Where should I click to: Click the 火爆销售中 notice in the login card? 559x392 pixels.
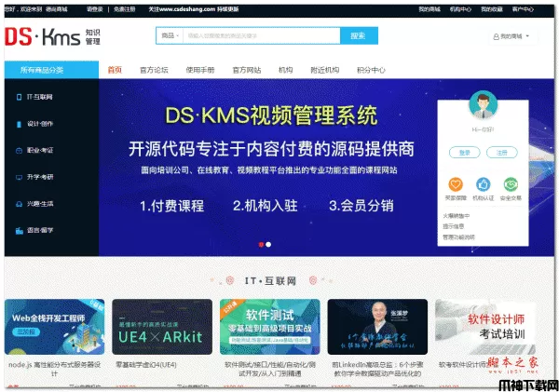[x=456, y=216]
